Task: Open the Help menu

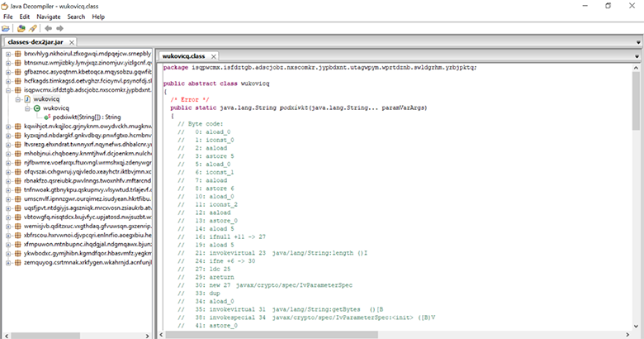Action: [x=98, y=17]
